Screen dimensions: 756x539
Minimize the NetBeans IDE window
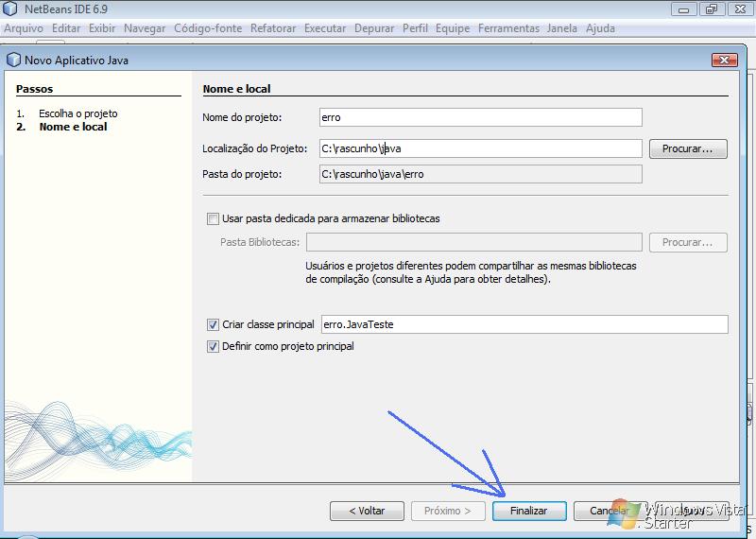683,9
